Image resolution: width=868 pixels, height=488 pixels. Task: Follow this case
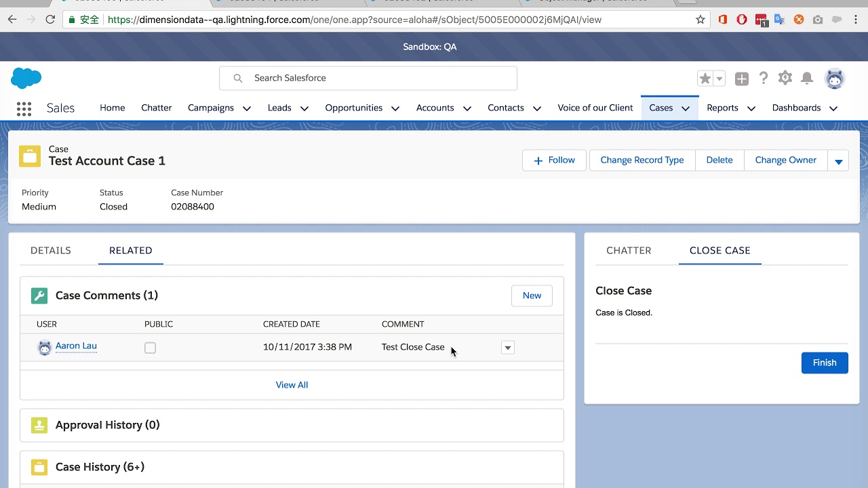point(554,161)
